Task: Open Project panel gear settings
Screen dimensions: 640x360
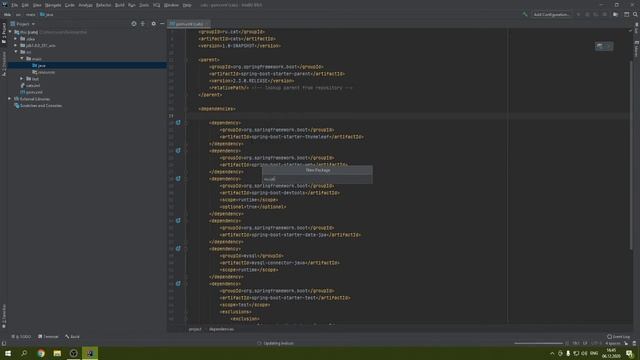Action: point(153,24)
